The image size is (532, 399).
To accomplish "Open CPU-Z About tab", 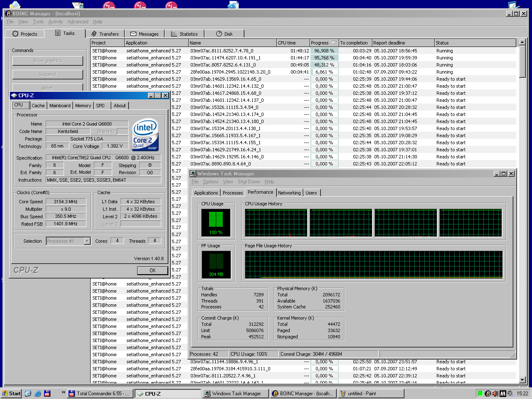I will (x=120, y=106).
